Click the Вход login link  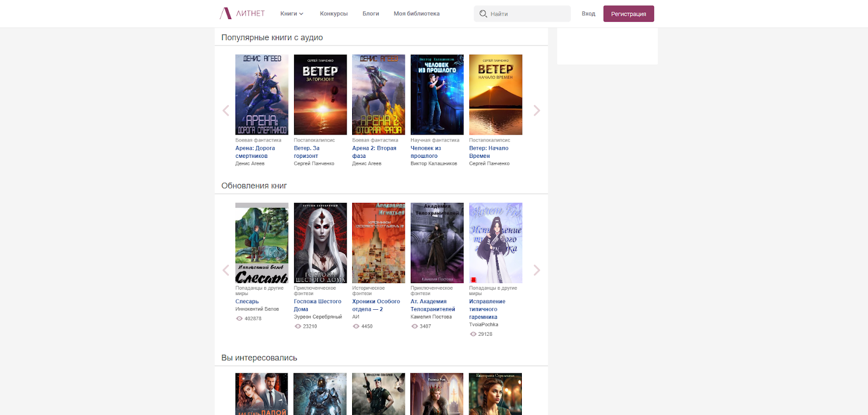coord(588,14)
